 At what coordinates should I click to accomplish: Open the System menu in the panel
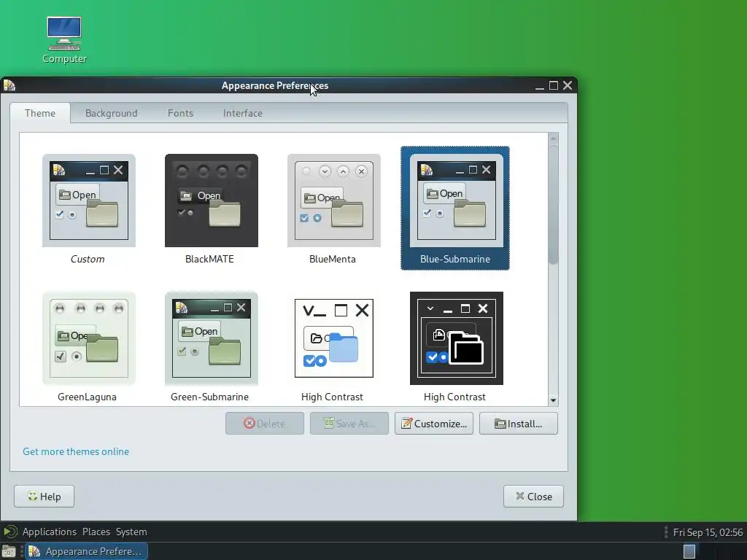pyautogui.click(x=131, y=532)
